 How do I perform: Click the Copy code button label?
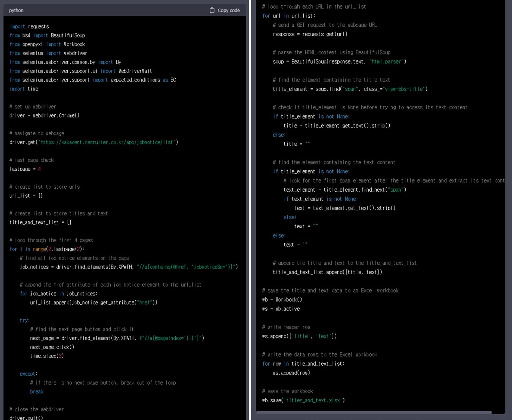(x=228, y=10)
